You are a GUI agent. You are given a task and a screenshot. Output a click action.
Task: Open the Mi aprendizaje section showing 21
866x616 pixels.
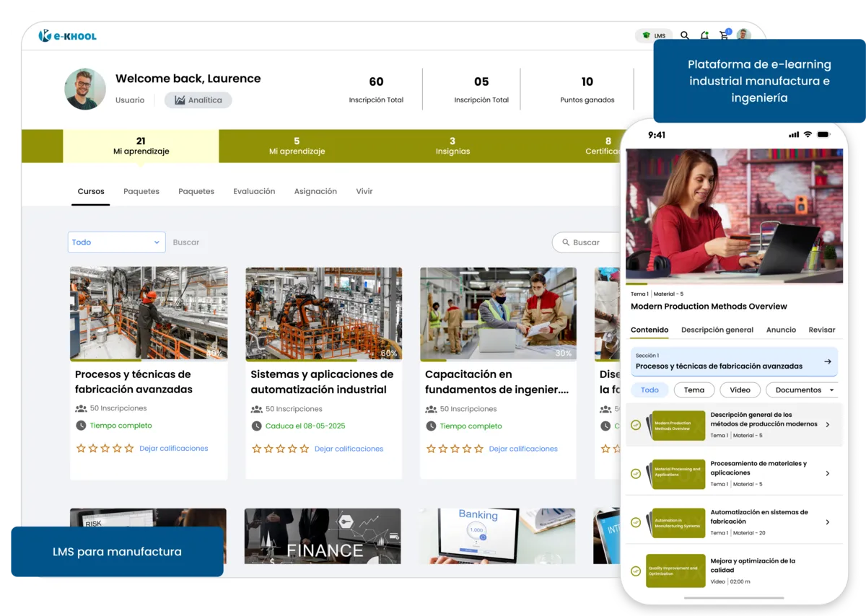pos(140,146)
